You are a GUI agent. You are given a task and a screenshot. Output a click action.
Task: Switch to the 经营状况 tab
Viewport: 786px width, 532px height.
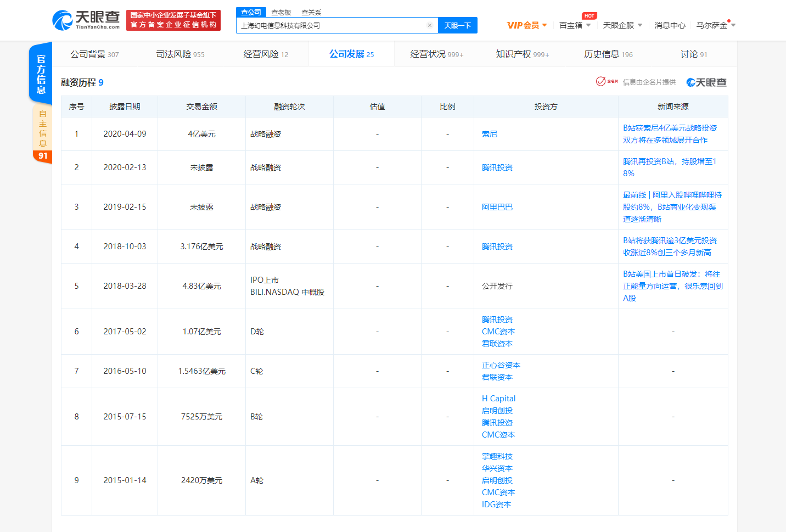pos(437,54)
